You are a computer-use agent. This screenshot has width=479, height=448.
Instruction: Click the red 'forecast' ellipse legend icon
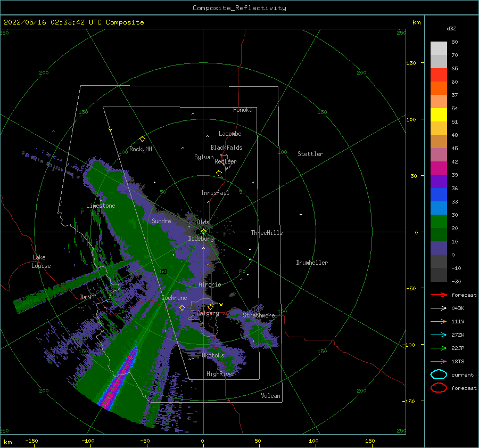pyautogui.click(x=439, y=388)
